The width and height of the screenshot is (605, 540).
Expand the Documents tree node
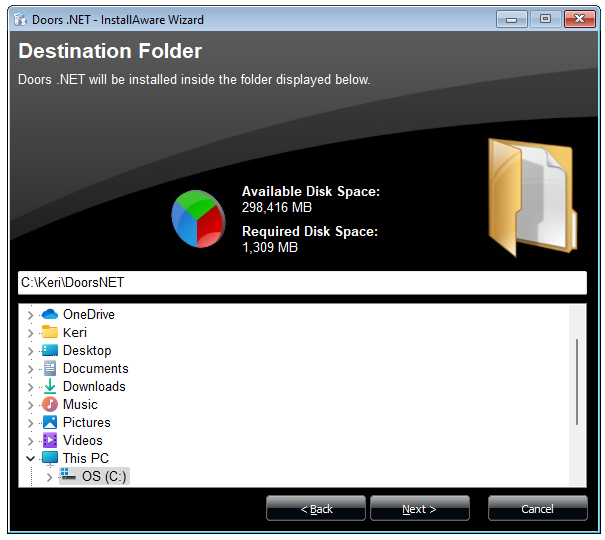30,369
